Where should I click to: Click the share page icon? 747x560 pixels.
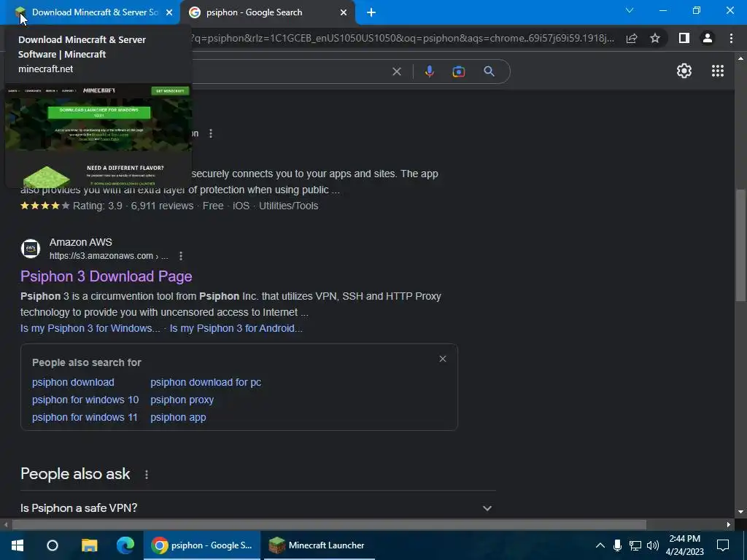point(632,38)
